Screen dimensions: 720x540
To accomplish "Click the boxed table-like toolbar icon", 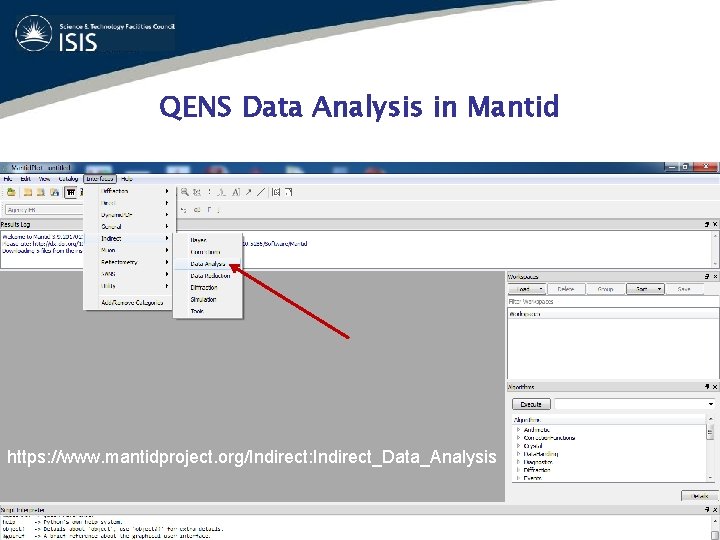I will coord(70,192).
